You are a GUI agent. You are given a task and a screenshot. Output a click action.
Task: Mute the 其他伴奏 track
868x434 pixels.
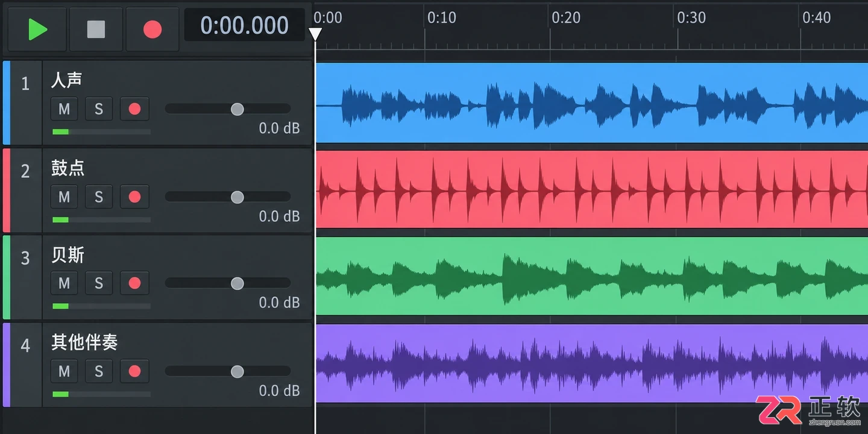64,371
